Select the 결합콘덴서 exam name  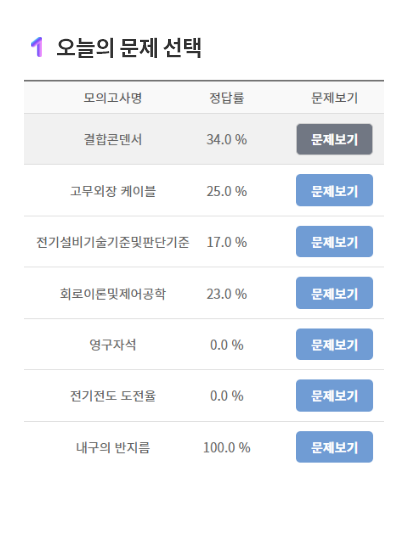tap(113, 139)
